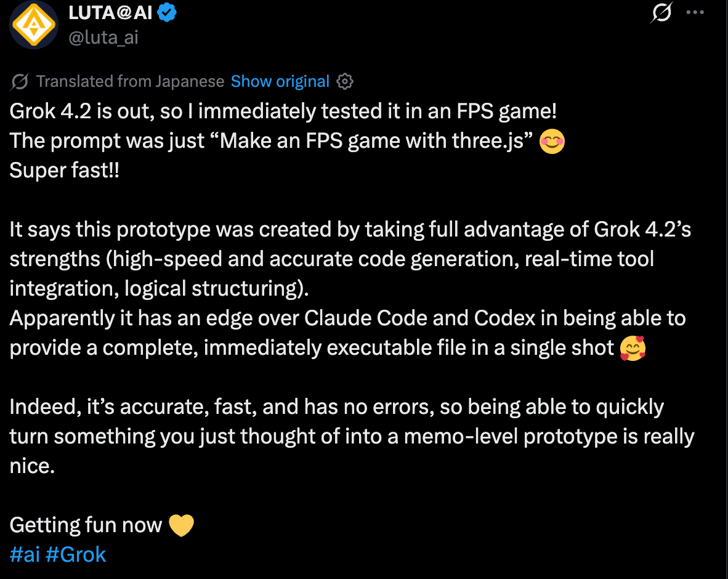Open the LUTA@AI profile avatar
The width and height of the screenshot is (728, 579).
33,25
